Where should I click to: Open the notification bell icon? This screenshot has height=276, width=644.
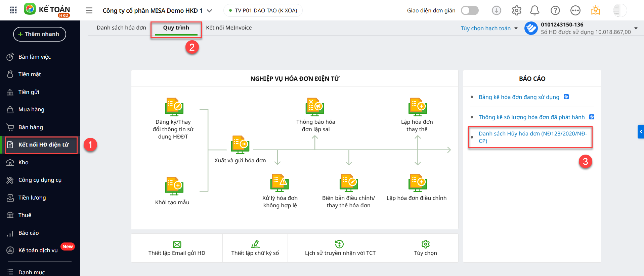(x=534, y=11)
